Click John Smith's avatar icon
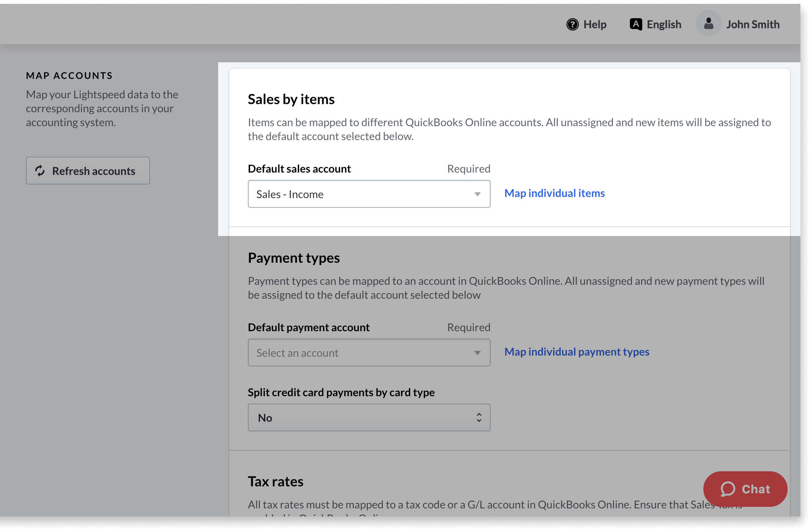This screenshot has height=532, width=812. click(708, 23)
